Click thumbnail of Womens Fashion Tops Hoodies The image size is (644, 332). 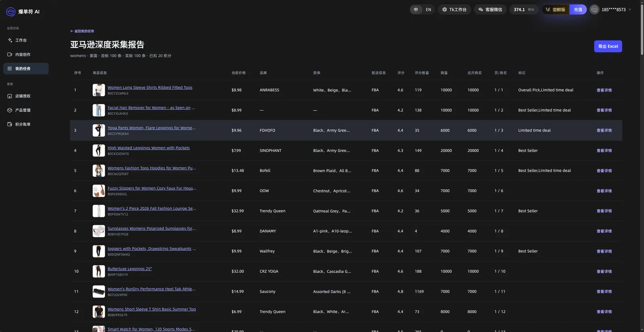(99, 171)
